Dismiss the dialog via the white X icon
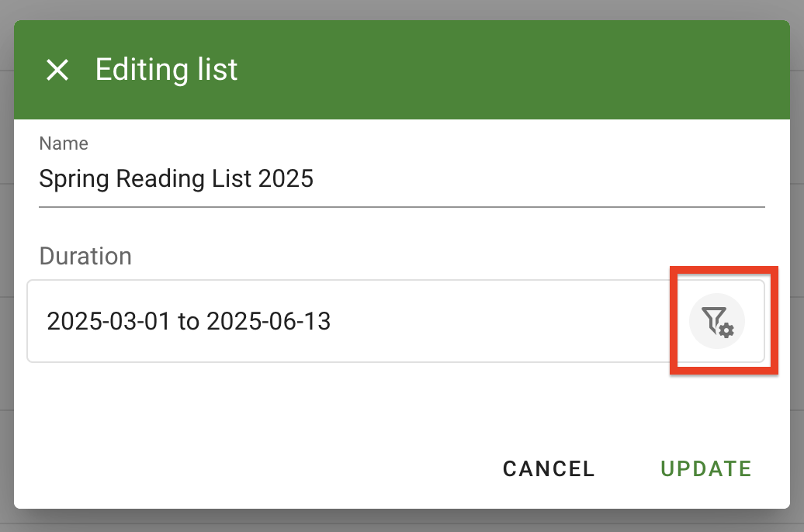Image resolution: width=804 pixels, height=532 pixels. pos(57,71)
